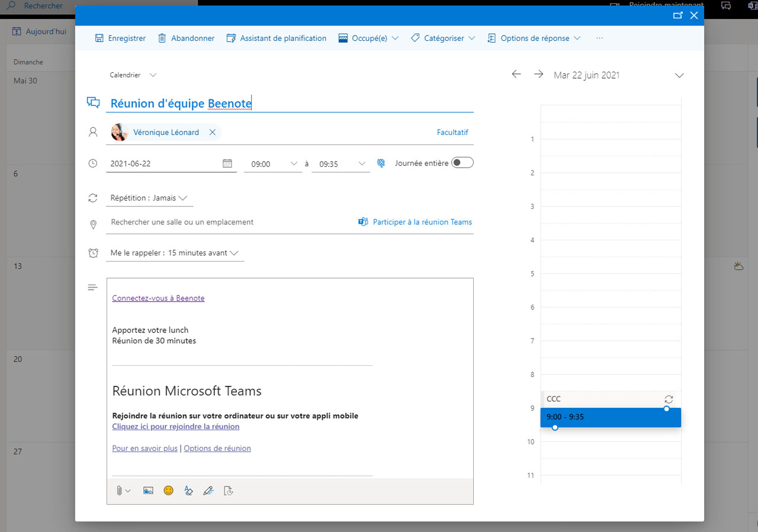Click the text Réunion de 30 minutes
758x532 pixels.
[x=154, y=341]
